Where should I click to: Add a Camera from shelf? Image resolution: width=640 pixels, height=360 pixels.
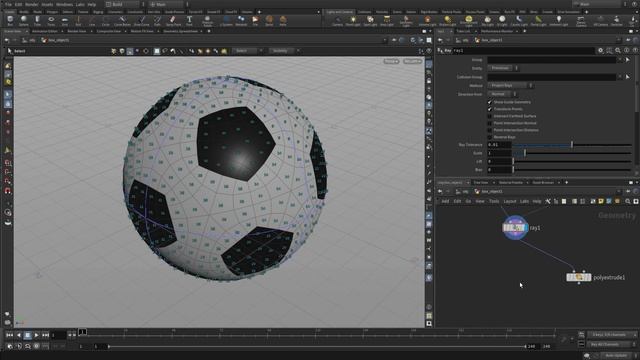point(338,21)
